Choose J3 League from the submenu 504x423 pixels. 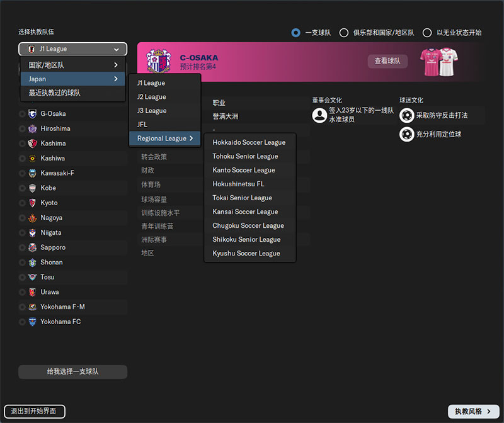(x=165, y=111)
